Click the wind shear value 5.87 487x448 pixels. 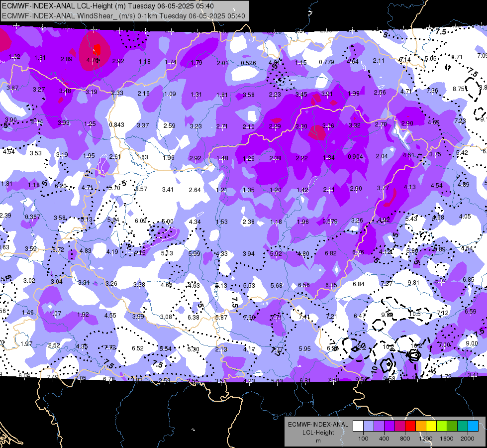click(221, 318)
